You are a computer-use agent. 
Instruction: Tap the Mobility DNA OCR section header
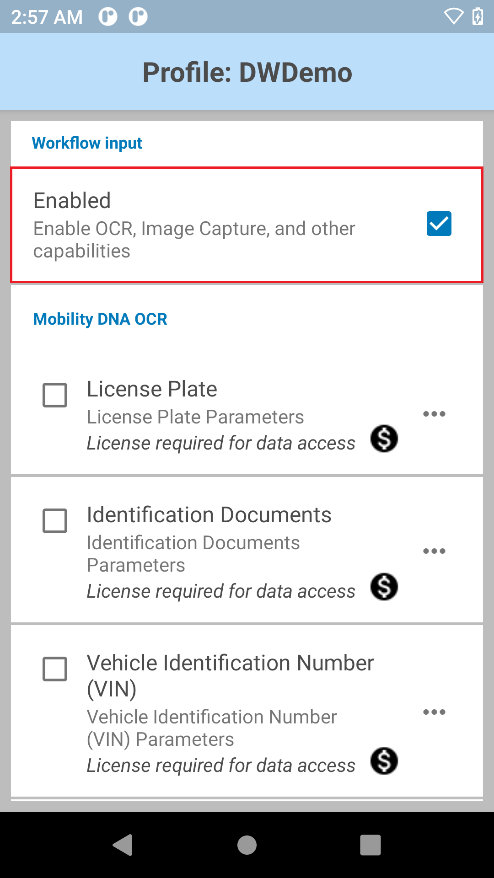click(x=100, y=319)
